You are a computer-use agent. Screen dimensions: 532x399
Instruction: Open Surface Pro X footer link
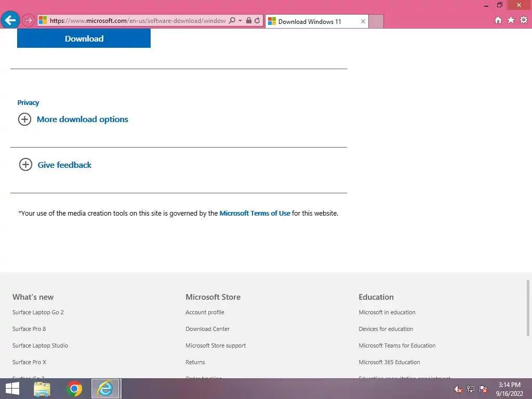tap(29, 362)
